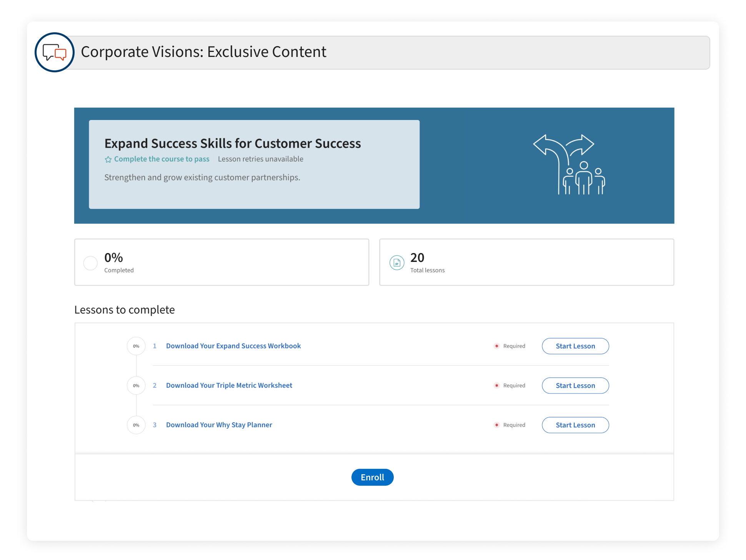Click the star icon beside Complete the course
This screenshot has width=746, height=560.
[108, 159]
